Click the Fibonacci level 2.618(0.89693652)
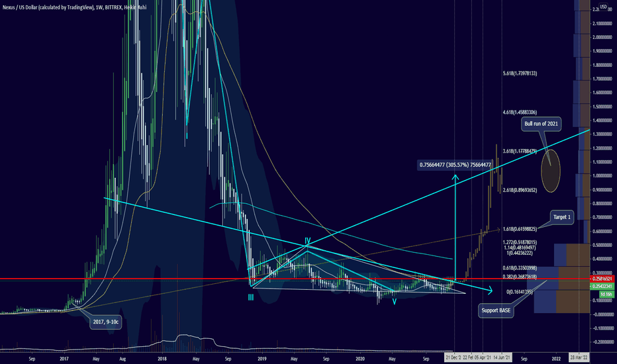This screenshot has width=617, height=364. 520,190
